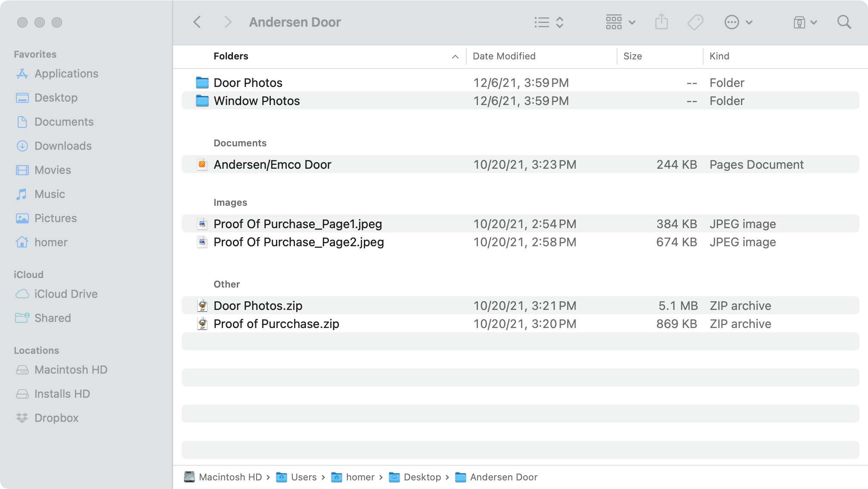
Task: Click the Pages Document kind cell
Action: coord(756,164)
